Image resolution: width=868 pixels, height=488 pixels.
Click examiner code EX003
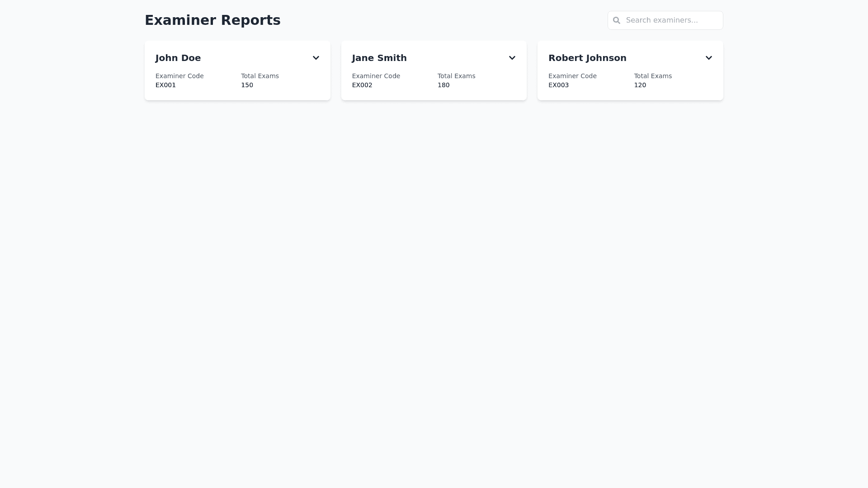tap(558, 85)
